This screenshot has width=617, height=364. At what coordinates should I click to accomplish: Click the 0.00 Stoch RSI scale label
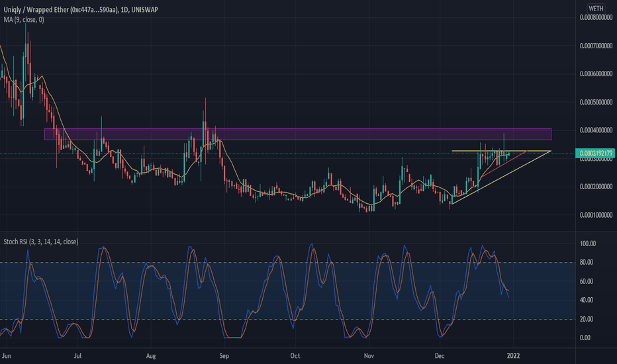585,338
